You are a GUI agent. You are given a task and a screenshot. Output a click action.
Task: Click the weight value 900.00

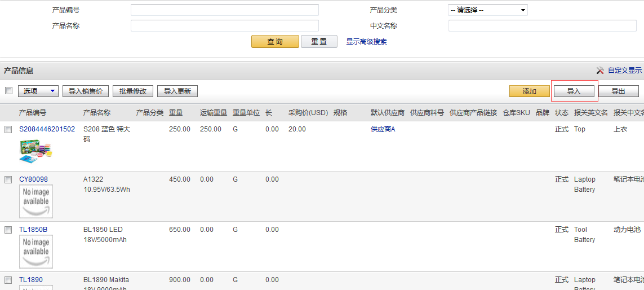(x=180, y=280)
